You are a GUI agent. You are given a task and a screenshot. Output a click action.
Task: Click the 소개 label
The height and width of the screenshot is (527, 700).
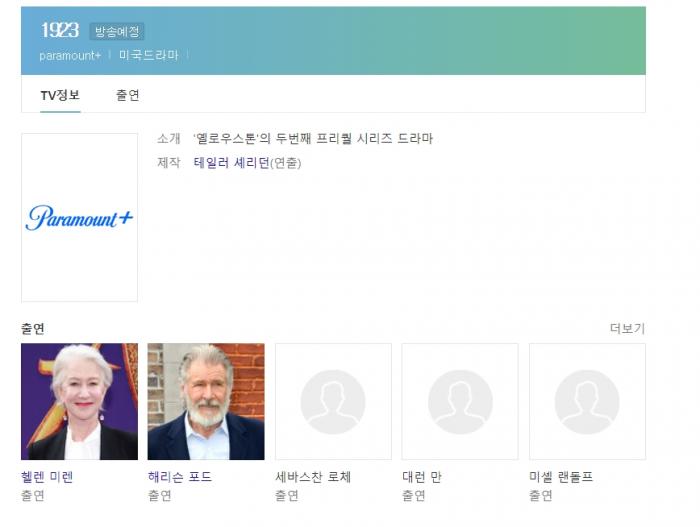click(x=169, y=138)
